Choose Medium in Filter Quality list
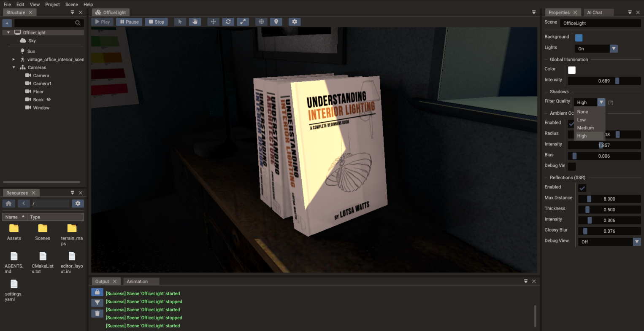644x331 pixels. 590,128
